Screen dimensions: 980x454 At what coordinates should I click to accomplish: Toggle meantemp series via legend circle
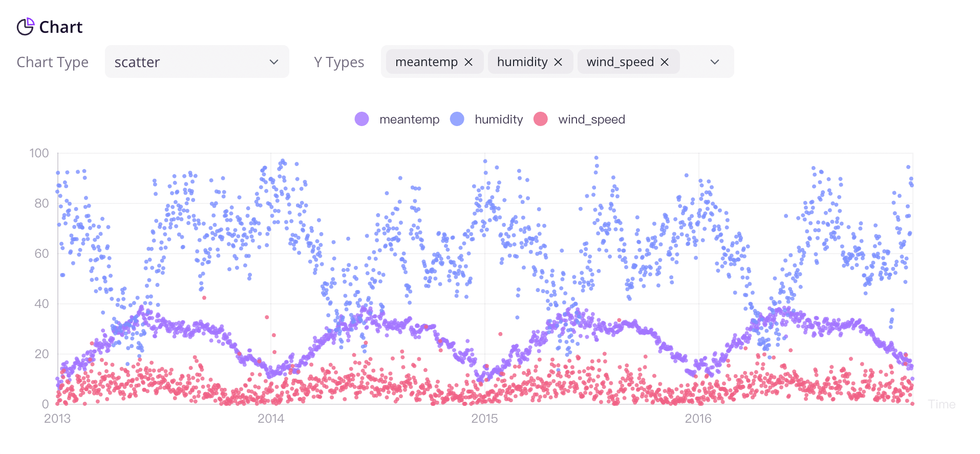(x=362, y=119)
